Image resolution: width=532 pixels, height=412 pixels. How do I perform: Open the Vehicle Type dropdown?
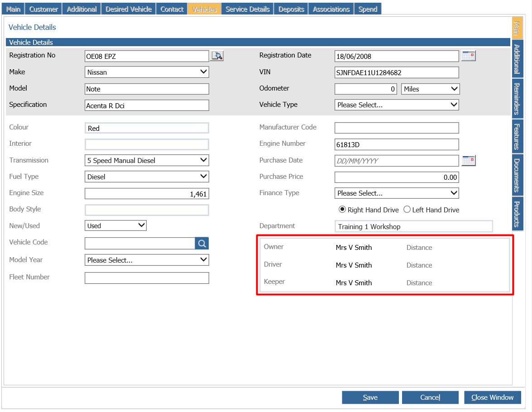pyautogui.click(x=397, y=105)
